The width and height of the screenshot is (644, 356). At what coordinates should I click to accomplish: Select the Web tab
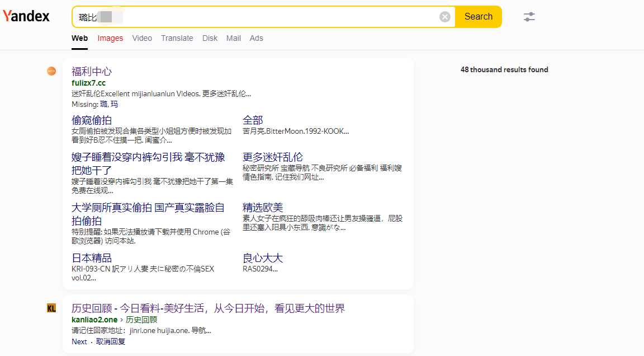click(80, 38)
